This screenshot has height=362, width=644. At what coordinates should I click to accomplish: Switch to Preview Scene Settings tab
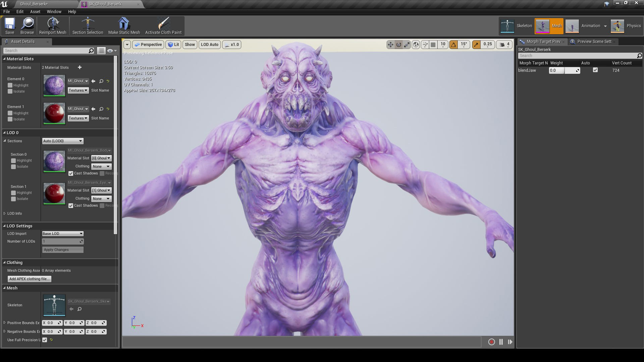pos(594,42)
